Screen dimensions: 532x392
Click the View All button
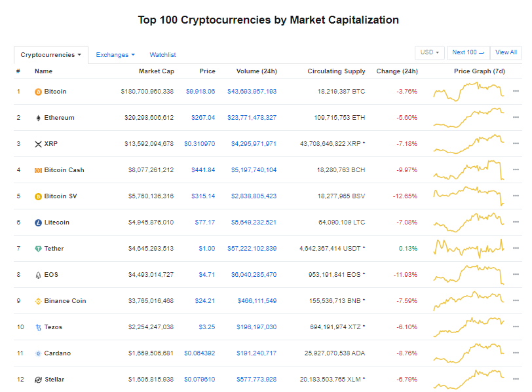click(x=506, y=52)
